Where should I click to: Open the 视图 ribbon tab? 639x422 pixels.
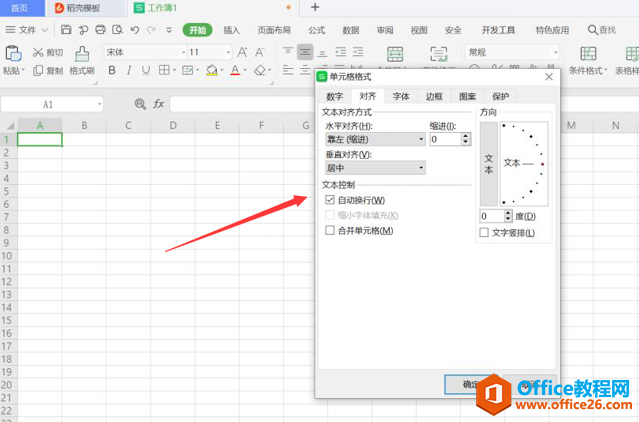pos(419,30)
